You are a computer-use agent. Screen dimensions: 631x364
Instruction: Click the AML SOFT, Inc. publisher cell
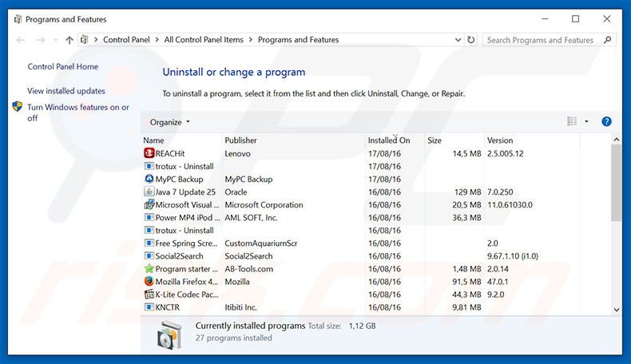(x=251, y=218)
